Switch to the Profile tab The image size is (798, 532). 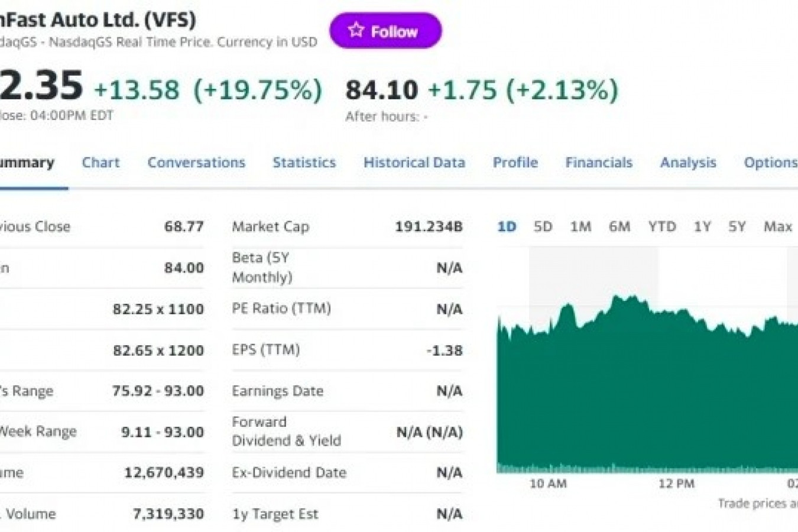[515, 163]
